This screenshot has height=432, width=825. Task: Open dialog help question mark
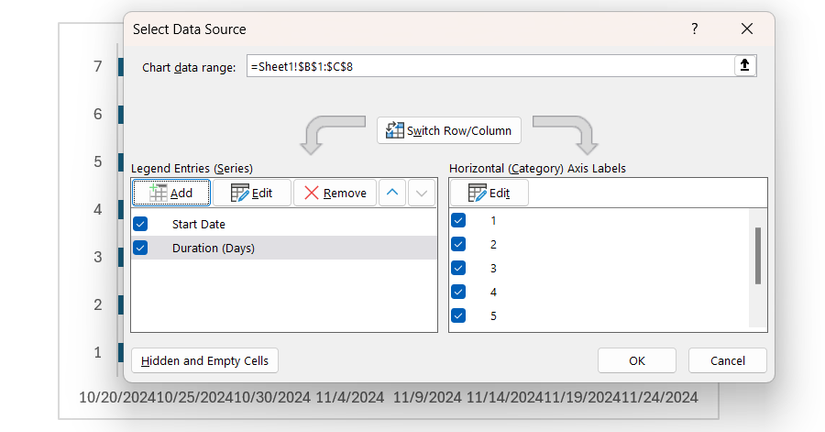click(695, 29)
